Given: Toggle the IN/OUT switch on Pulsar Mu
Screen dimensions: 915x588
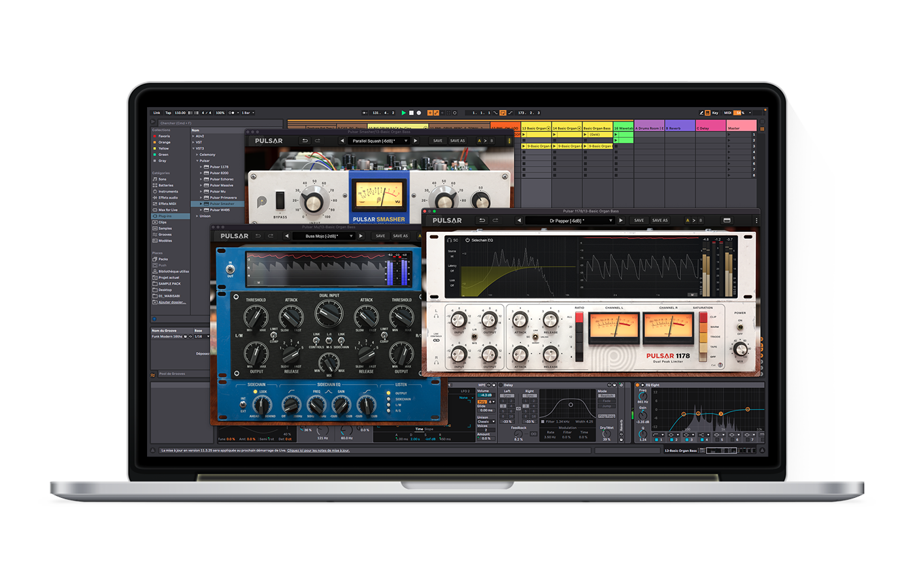Looking at the screenshot, I should coord(229,269).
